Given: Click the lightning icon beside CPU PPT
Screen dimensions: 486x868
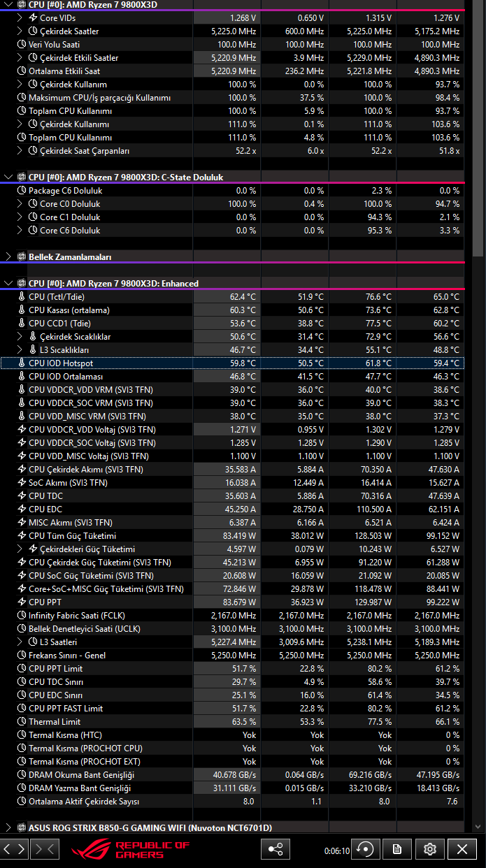Looking at the screenshot, I should click(21, 602).
